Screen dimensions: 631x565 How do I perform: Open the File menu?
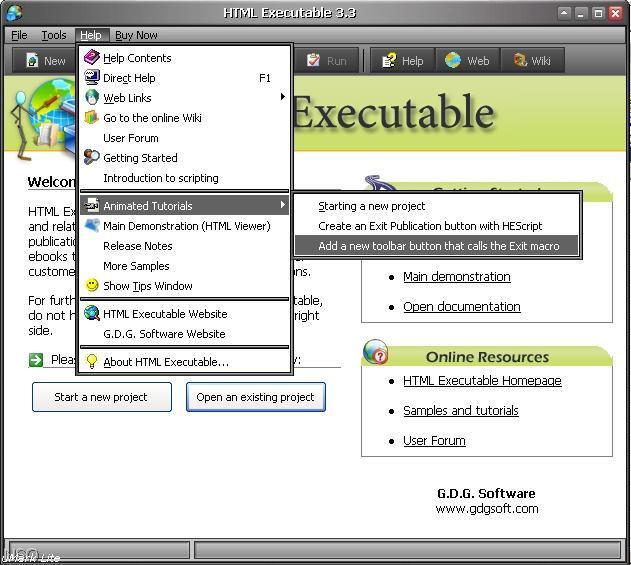click(19, 35)
